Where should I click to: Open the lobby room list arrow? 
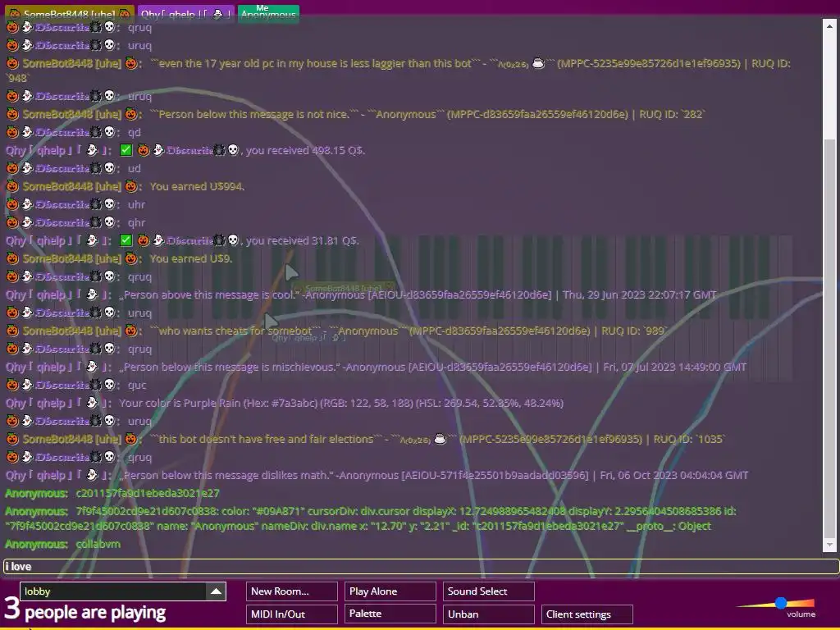click(216, 591)
